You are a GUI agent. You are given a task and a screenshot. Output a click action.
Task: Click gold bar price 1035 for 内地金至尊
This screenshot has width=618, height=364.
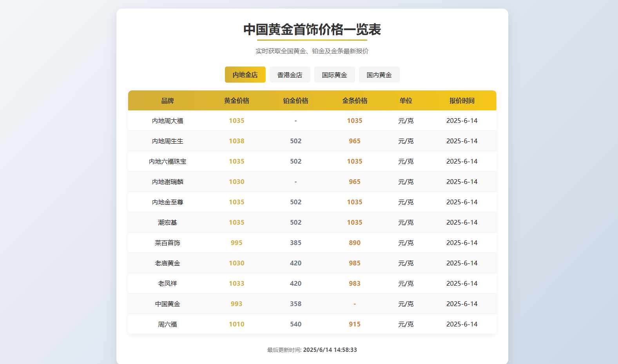pos(355,202)
